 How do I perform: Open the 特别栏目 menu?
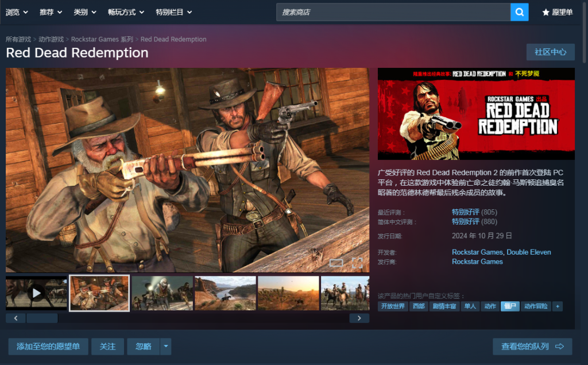[173, 12]
